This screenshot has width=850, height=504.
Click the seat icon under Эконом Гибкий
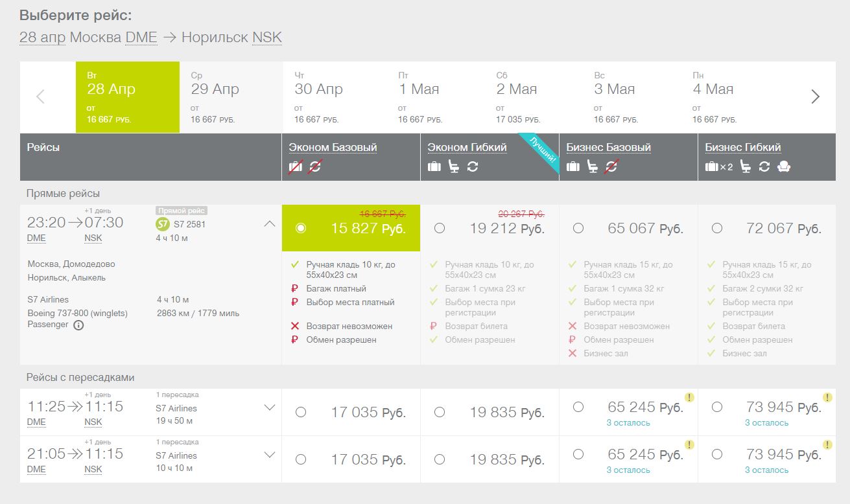[454, 166]
